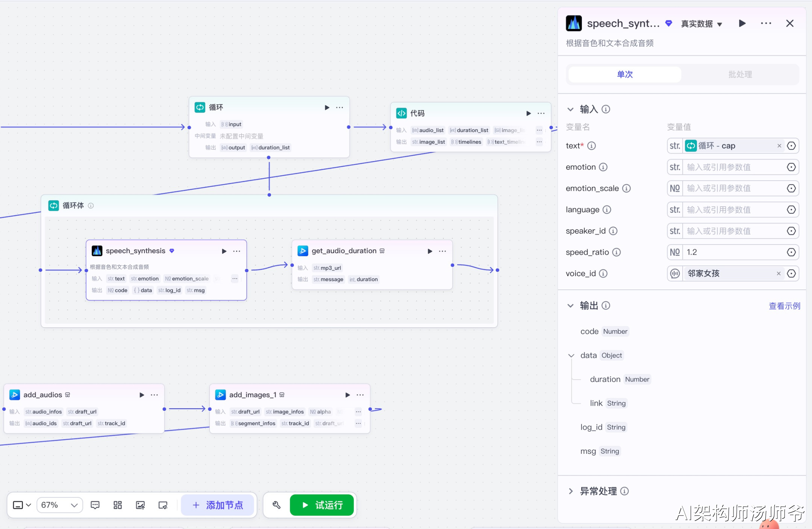Clear the 循环 - cap text value

click(x=779, y=146)
